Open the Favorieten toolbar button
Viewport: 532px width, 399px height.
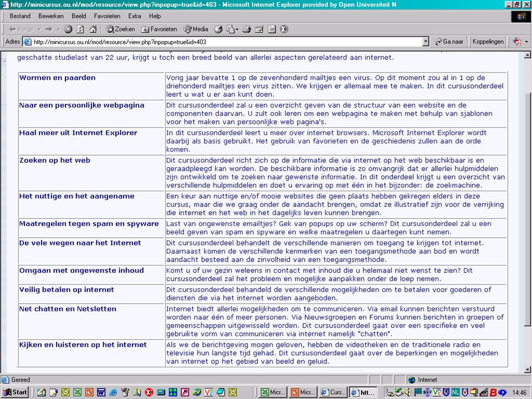[x=160, y=29]
